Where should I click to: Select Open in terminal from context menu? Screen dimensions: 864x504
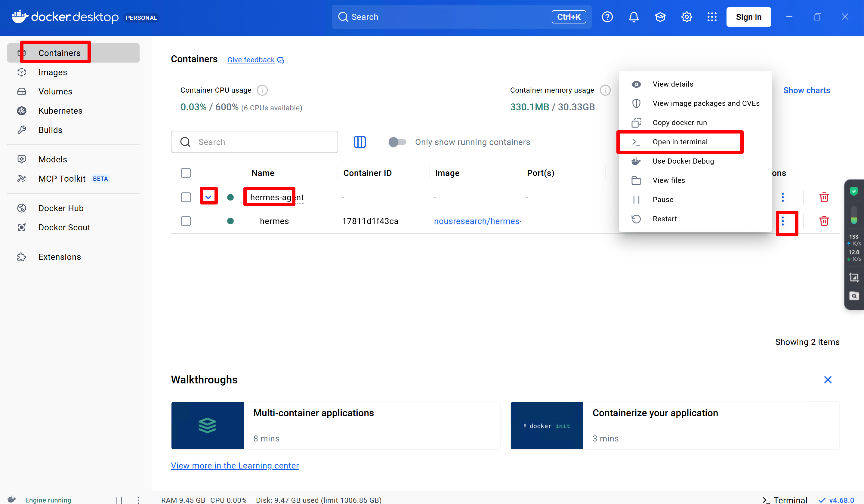click(x=680, y=142)
